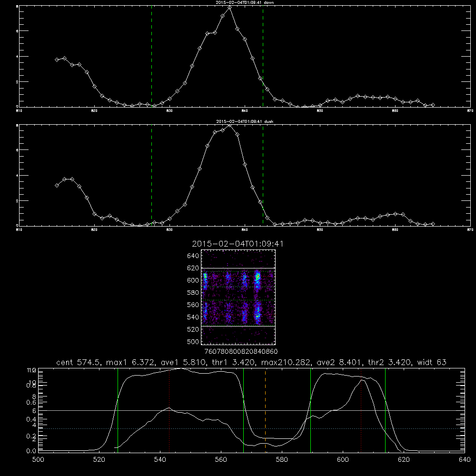
Task: Click the peak diamond marker in dusk plot
Action: pos(230,126)
